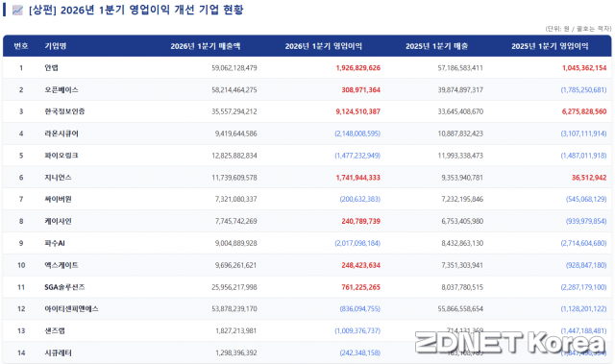Click the red profit figure 761,225,265
Image resolution: width=615 pixels, height=364 pixels.
(361, 287)
